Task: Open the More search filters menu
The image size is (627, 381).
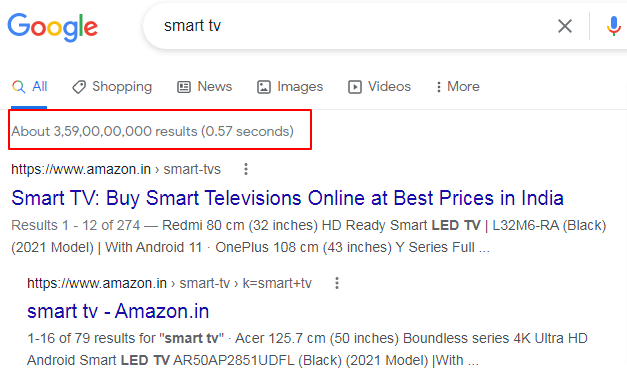Action: tap(458, 86)
